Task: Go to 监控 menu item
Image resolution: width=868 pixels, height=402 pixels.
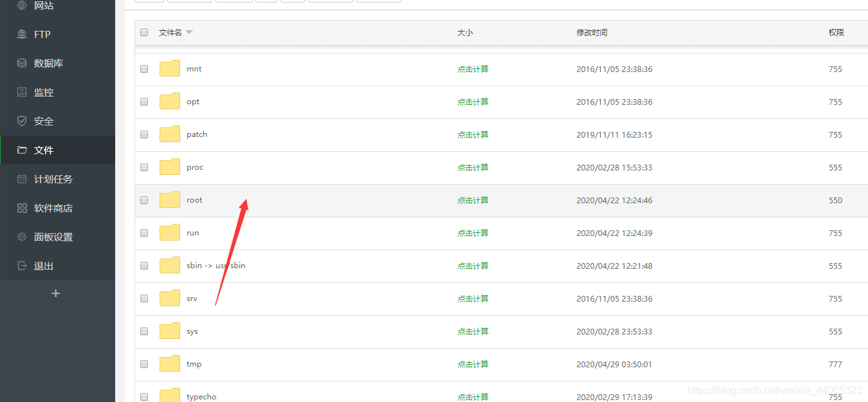Action: (x=44, y=93)
